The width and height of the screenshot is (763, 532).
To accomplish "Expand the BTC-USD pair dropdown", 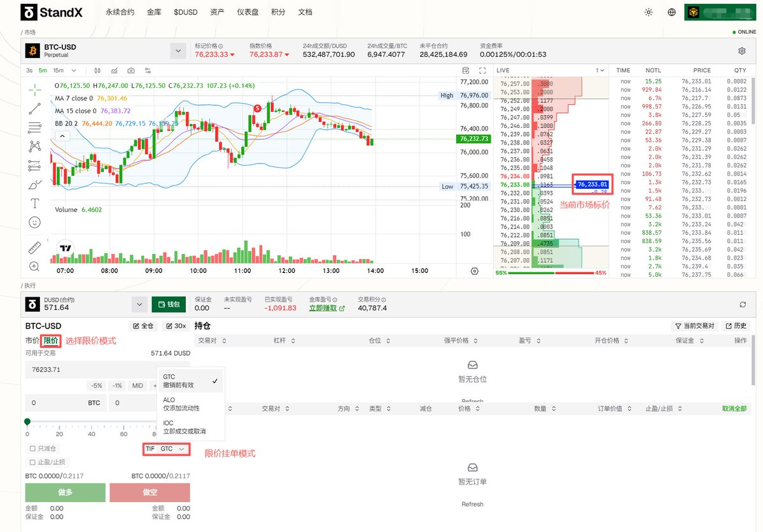I will click(x=179, y=51).
